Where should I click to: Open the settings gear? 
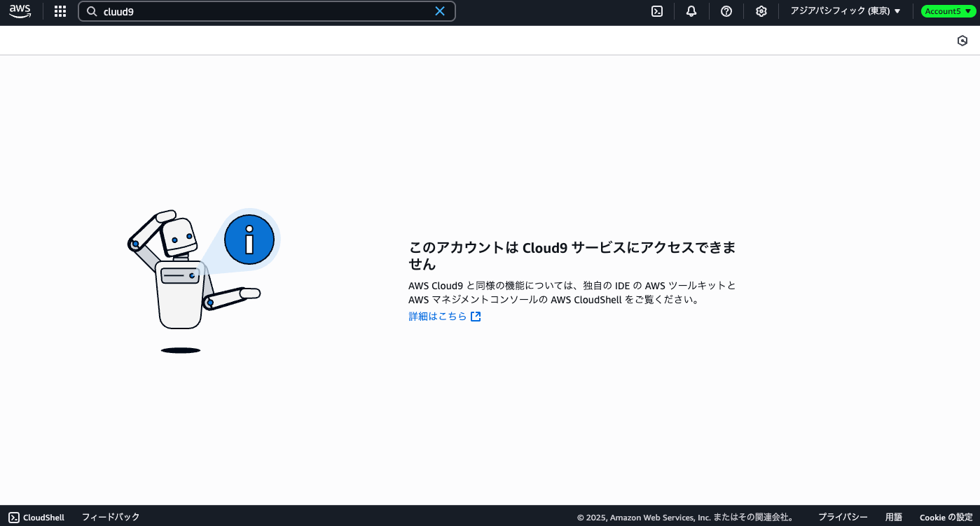pos(761,11)
